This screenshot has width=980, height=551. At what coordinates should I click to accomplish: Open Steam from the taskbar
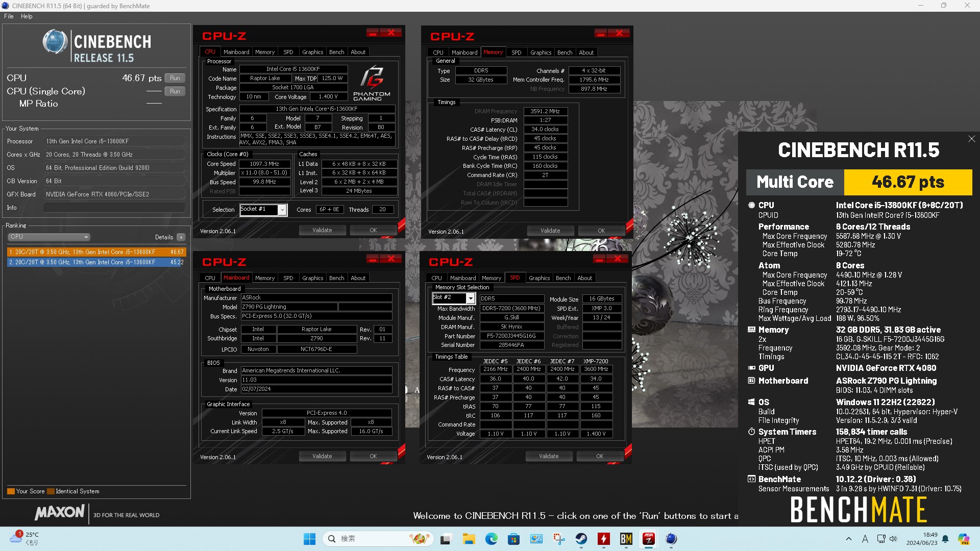(581, 539)
